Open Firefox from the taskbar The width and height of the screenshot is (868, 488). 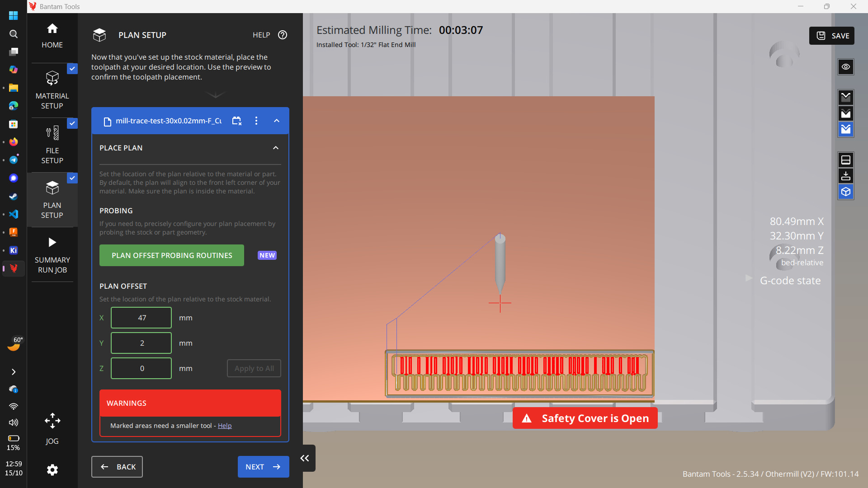pos(14,142)
